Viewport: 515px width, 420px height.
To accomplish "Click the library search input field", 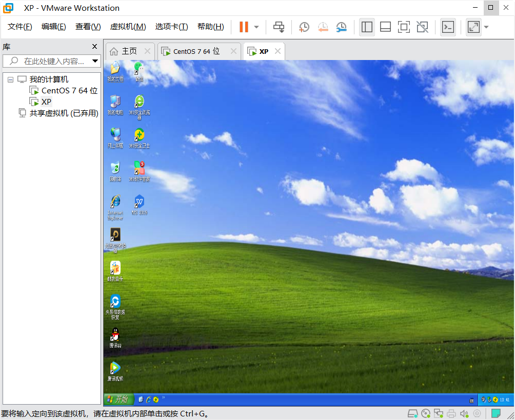I will (49, 61).
